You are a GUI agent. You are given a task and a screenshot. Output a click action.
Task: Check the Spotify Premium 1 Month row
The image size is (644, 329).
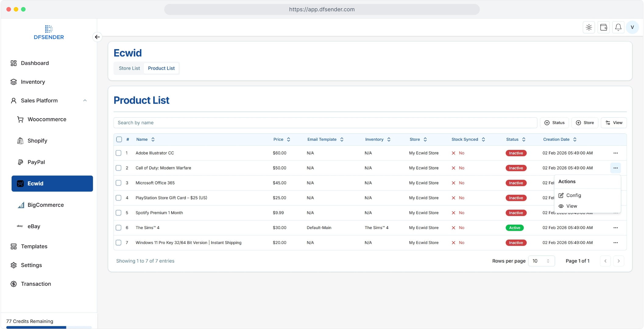tap(119, 213)
